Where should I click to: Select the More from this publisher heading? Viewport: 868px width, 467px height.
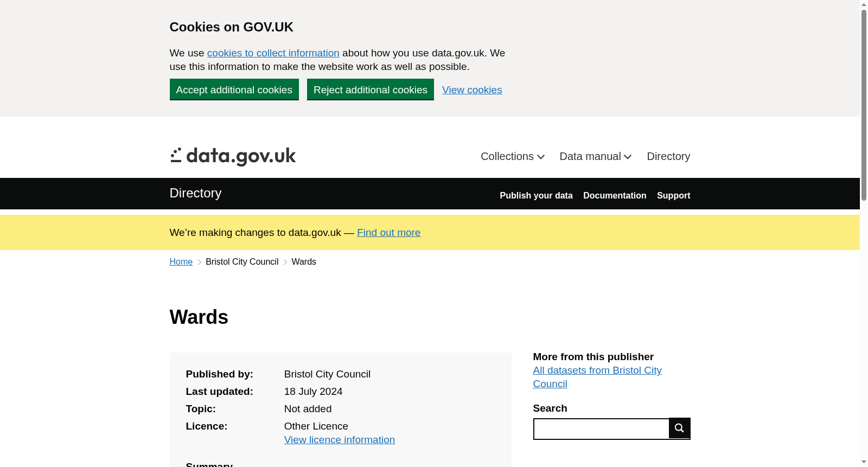(593, 357)
